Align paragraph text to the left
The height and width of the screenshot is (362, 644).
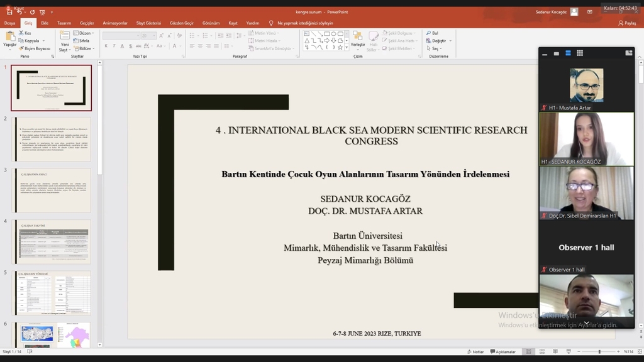click(192, 46)
